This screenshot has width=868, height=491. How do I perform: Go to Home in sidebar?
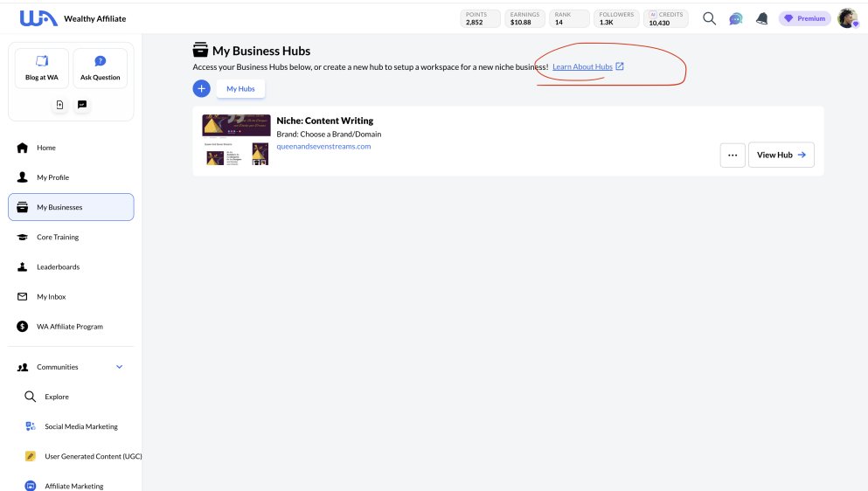[71, 148]
